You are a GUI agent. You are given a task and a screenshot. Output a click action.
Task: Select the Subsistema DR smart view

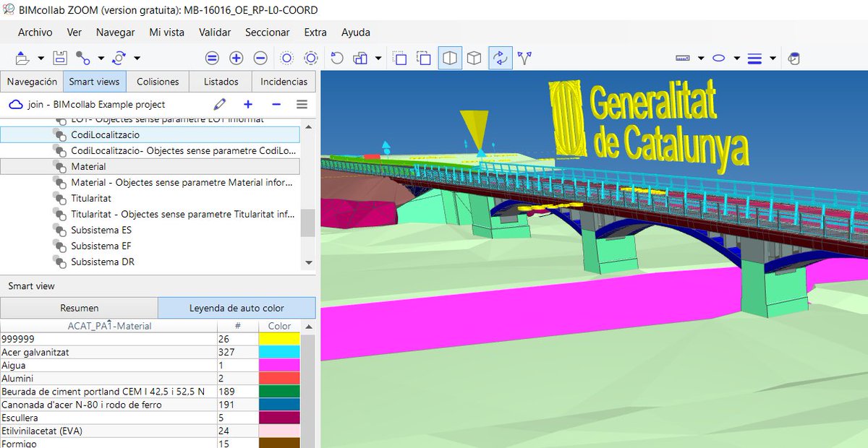(x=150, y=262)
